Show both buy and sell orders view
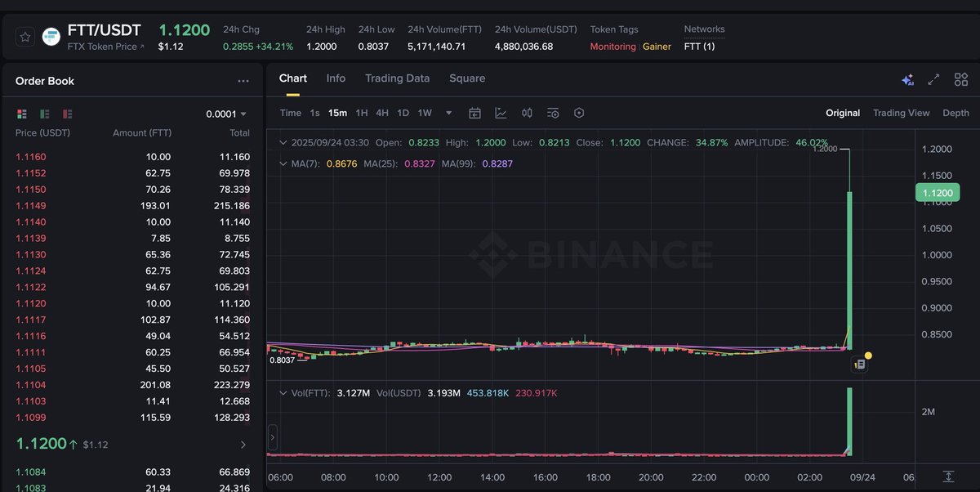This screenshot has width=980, height=492. (x=22, y=114)
